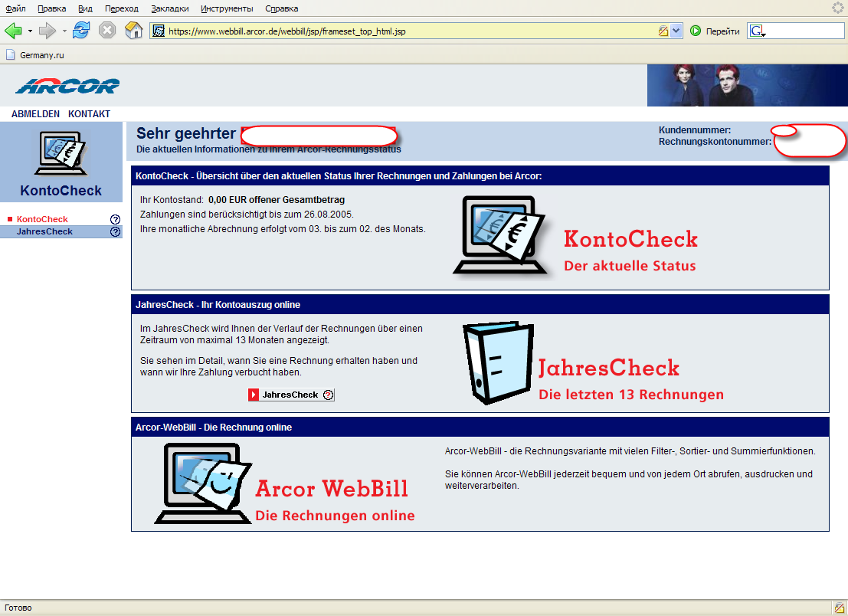Go to the browser Home page
Screen dimensions: 848x616
(x=133, y=31)
